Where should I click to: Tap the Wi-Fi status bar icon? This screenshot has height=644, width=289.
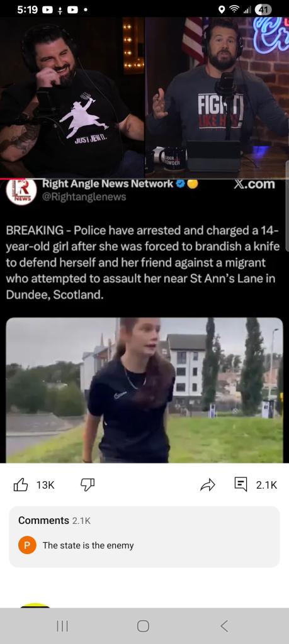(235, 9)
